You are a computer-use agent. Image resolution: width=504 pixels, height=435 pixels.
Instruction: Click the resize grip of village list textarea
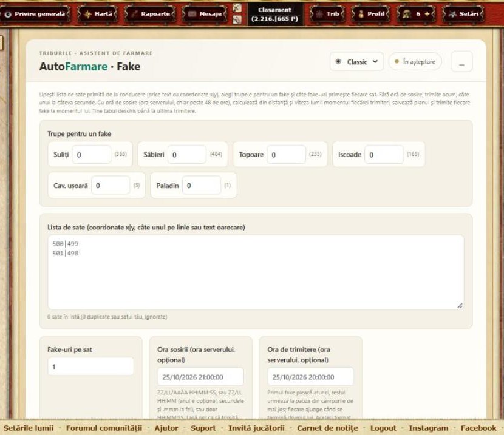click(460, 306)
